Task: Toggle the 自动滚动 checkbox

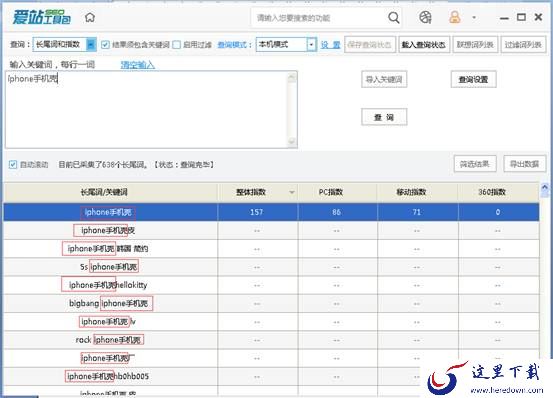Action: point(13,164)
